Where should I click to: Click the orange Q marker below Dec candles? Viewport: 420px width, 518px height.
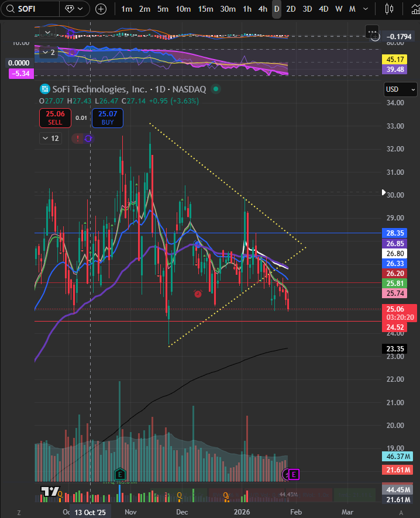tap(180, 495)
